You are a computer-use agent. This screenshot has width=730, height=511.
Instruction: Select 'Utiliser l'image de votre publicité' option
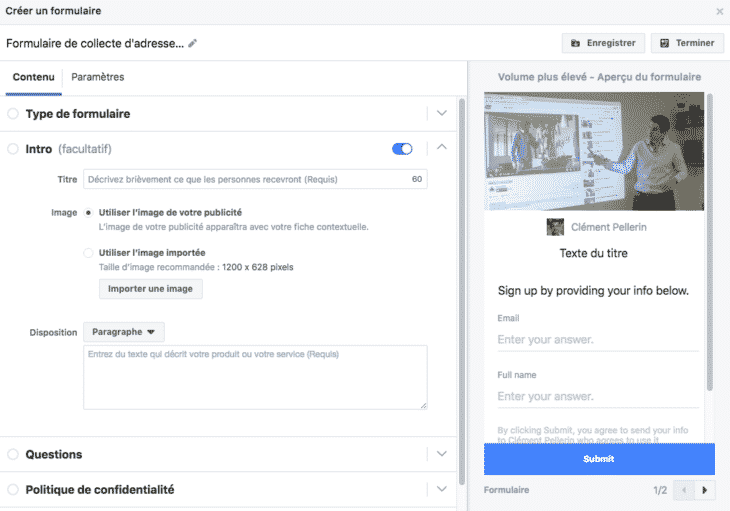click(89, 212)
